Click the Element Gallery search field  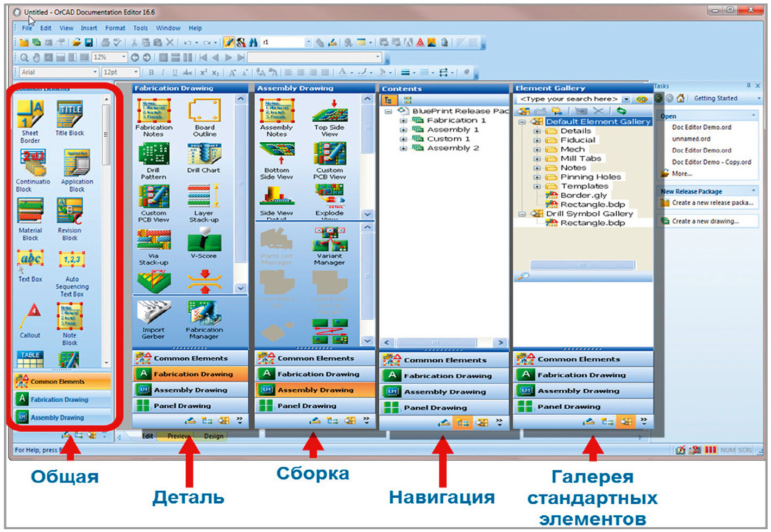coord(569,99)
